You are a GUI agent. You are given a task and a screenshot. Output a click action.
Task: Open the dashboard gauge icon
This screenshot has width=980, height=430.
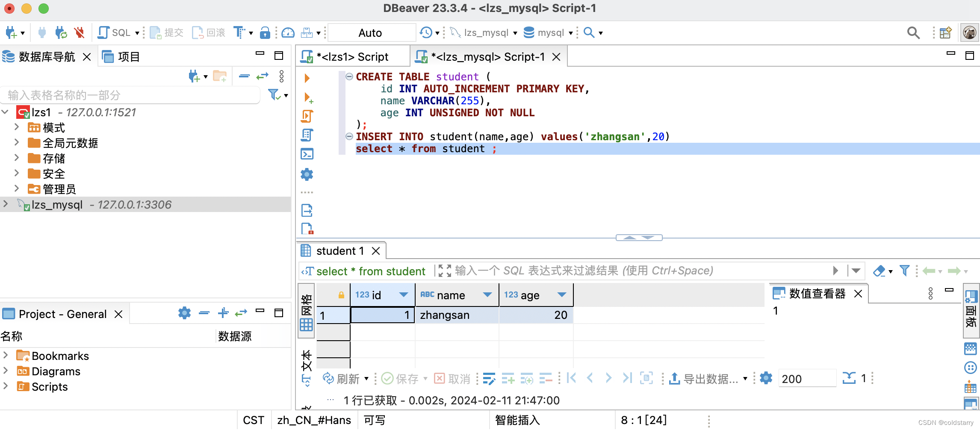288,32
